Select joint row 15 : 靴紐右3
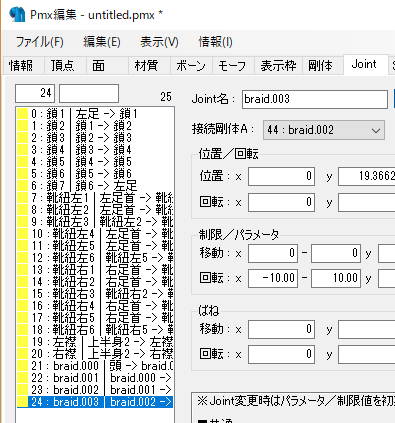Viewport: 395px width, 423px height. [x=95, y=294]
